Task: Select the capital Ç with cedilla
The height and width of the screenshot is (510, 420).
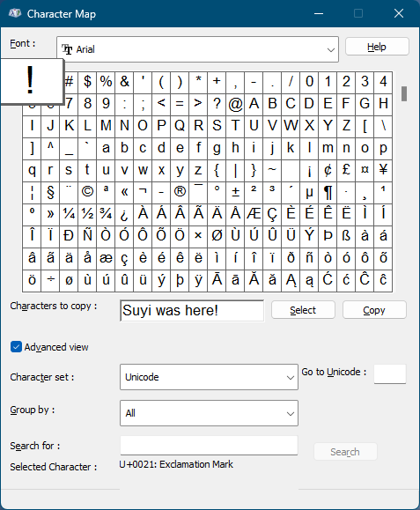Action: coord(272,214)
